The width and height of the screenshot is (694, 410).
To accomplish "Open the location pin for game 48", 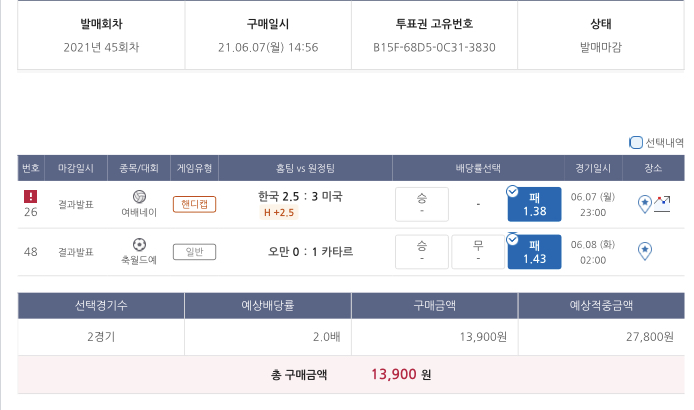I will coord(645,251).
